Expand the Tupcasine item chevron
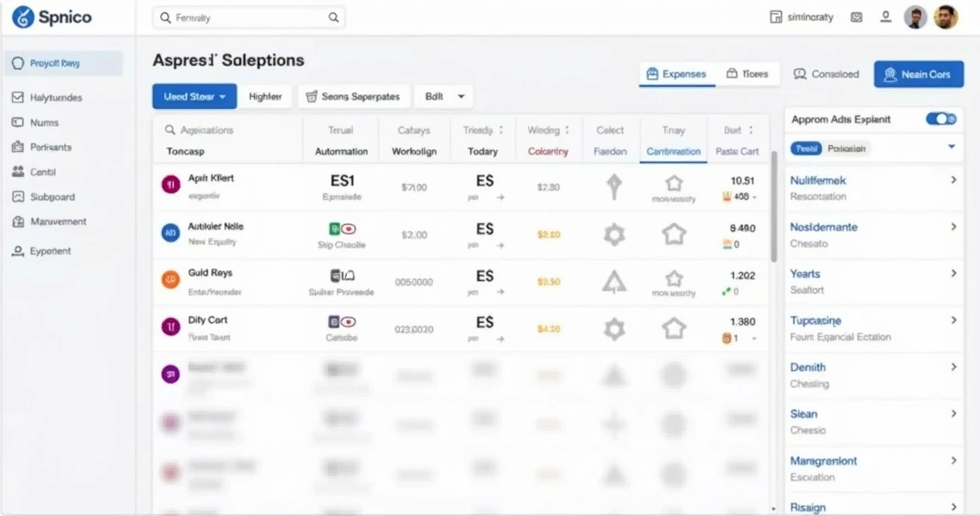Viewport: 980px width, 516px height. click(953, 321)
